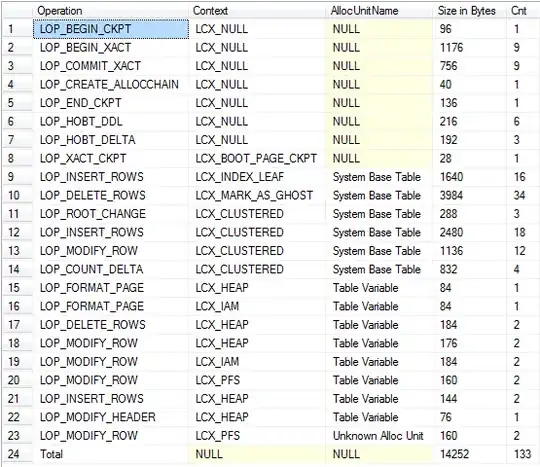Viewport: 540px width, 467px height.
Task: Click the Cnt value 18
Action: tap(519, 232)
